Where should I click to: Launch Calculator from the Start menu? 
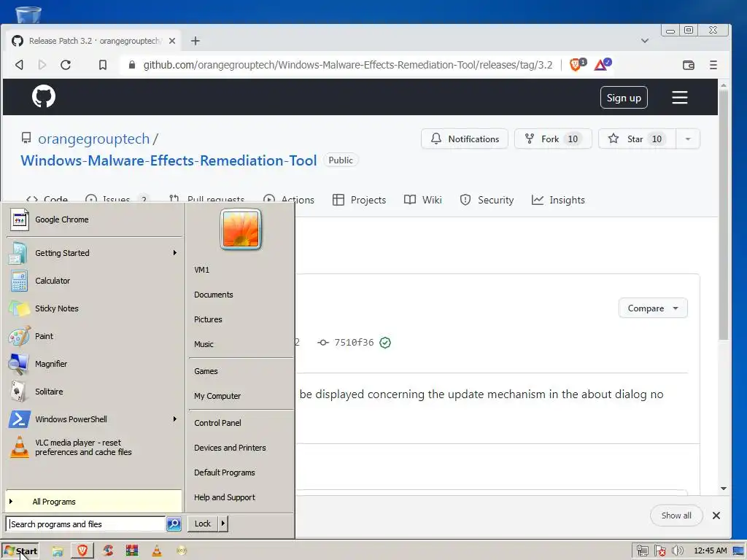94,281
